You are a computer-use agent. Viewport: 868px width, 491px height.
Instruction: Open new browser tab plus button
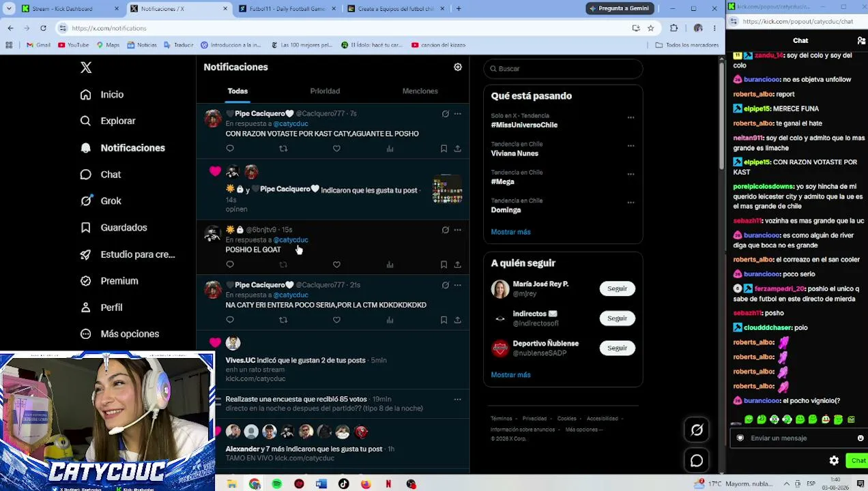[x=459, y=9]
